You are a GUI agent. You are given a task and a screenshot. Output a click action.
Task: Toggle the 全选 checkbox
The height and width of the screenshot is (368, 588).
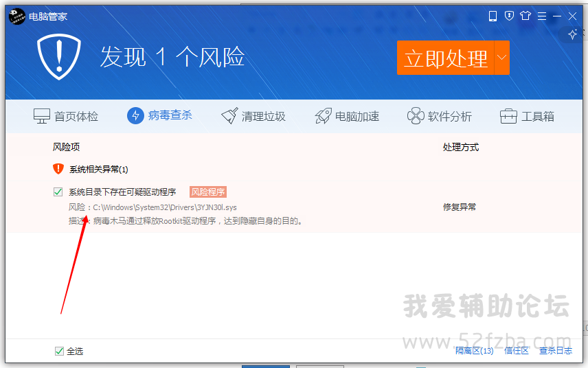click(x=59, y=351)
